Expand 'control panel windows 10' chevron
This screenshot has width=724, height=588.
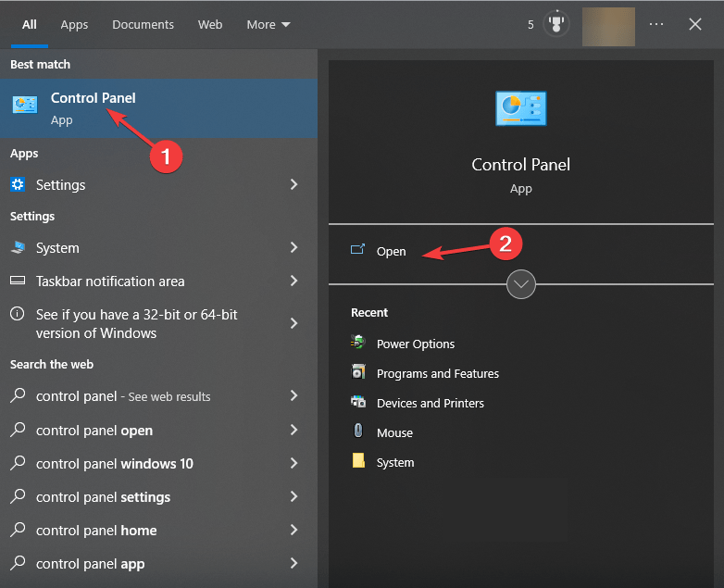pos(294,463)
